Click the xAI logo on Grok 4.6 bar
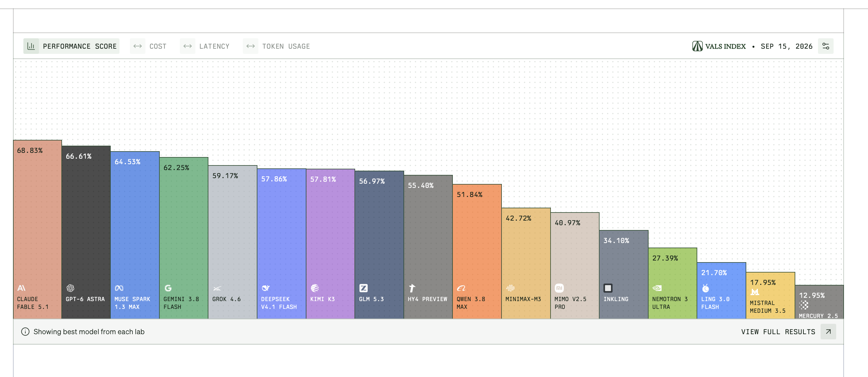 tap(217, 288)
